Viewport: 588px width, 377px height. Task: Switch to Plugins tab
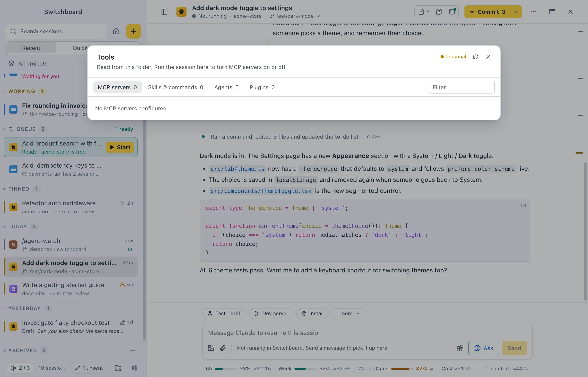coord(262,87)
